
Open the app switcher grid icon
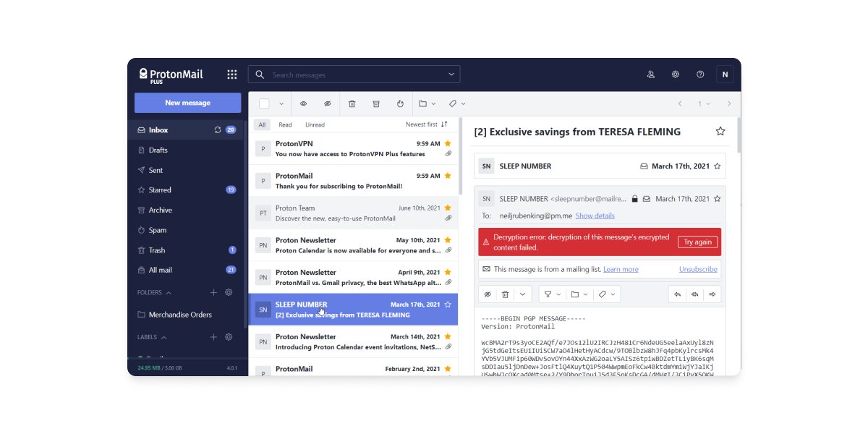coord(231,74)
